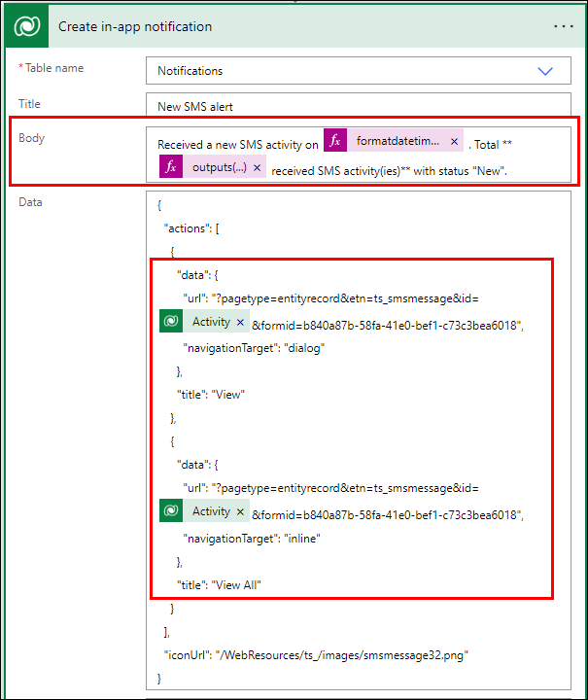
Task: Click Dataverse icon on first Activity token
Action: (171, 322)
